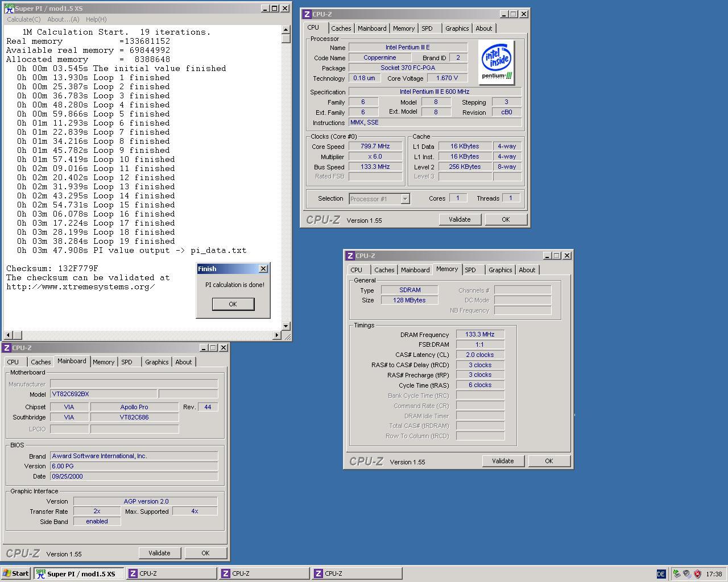This screenshot has height=582, width=728.
Task: Click the CPU-Z icon in the CPU window title bar
Action: coord(307,14)
